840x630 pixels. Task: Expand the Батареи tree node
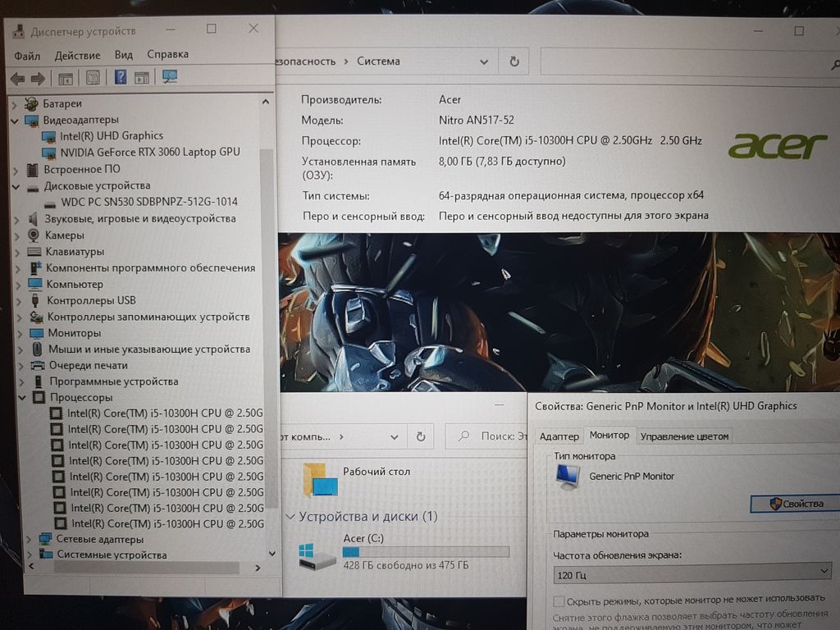(15, 104)
